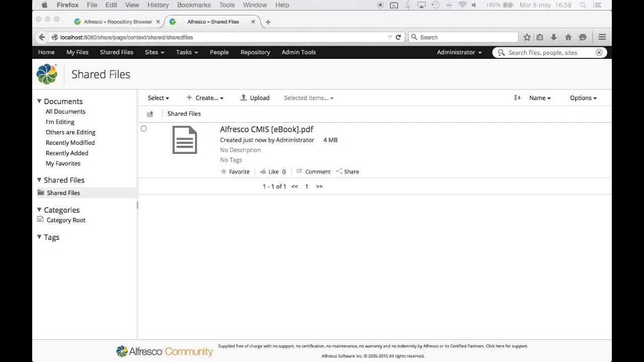This screenshot has width=644, height=362.
Task: Open the Select dropdown
Action: point(158,98)
